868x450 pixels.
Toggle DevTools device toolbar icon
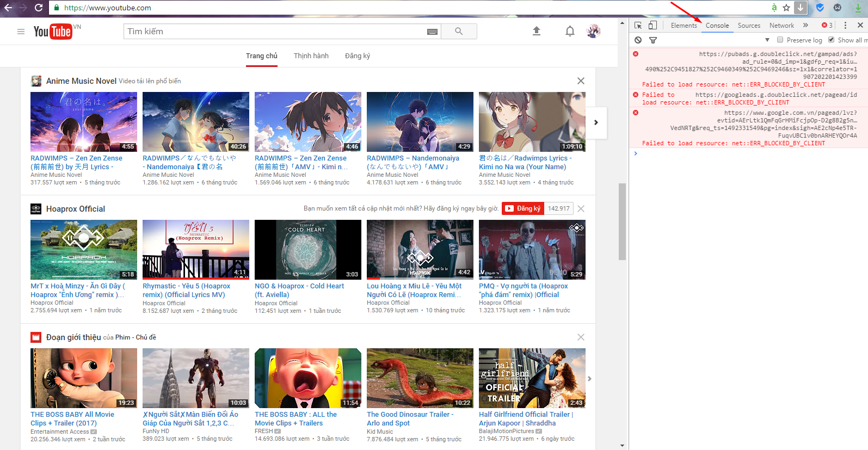click(x=653, y=25)
